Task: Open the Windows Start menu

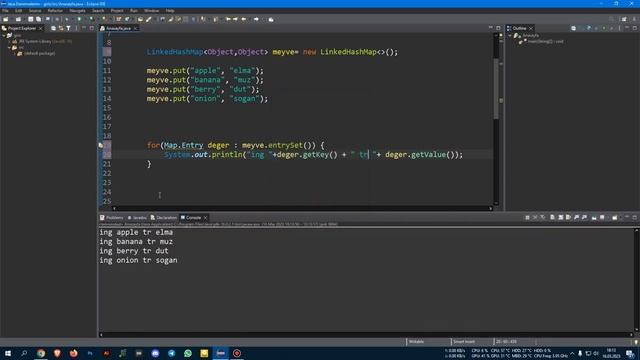Action: pyautogui.click(x=8, y=353)
